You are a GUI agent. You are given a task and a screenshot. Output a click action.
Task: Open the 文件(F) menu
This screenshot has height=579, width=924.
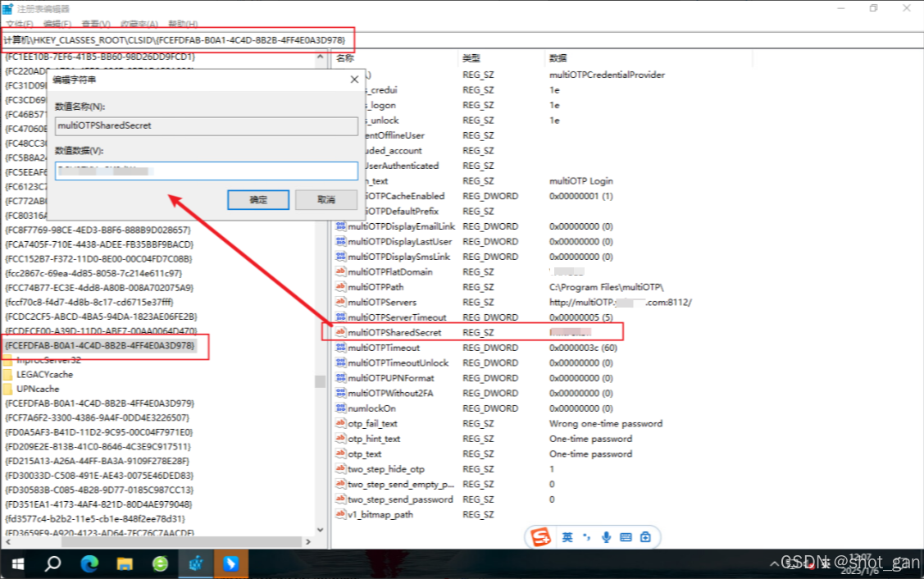(20, 24)
